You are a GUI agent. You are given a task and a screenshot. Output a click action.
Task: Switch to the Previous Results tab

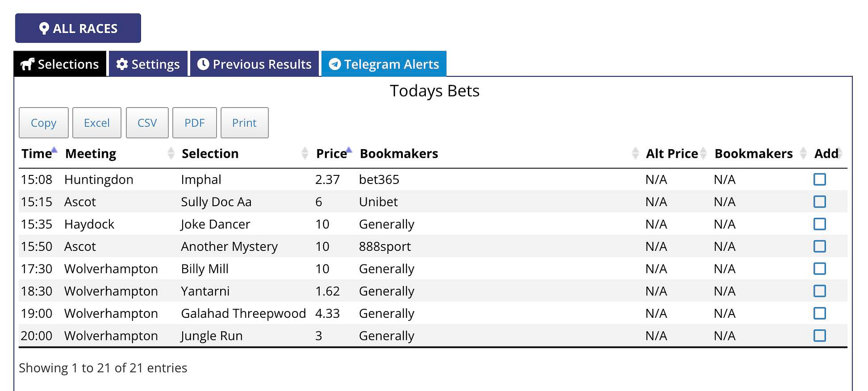click(x=255, y=64)
